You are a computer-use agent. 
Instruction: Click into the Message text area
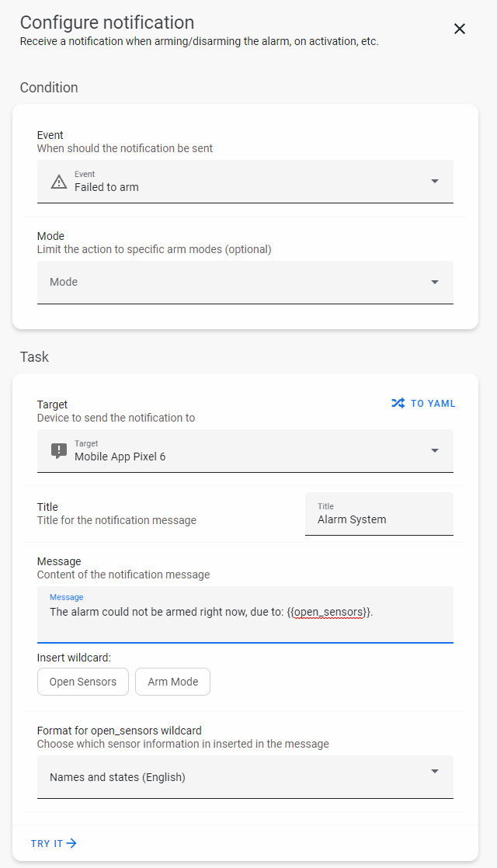point(245,625)
